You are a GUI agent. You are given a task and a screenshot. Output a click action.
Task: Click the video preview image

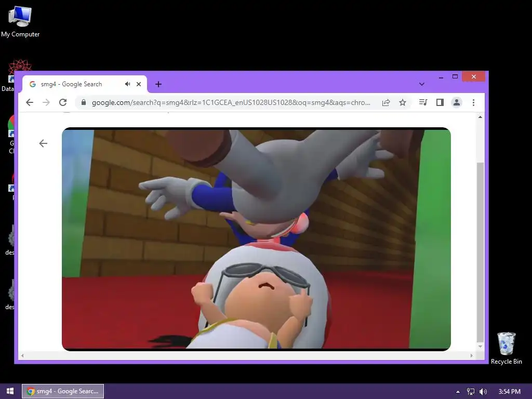tap(256, 239)
